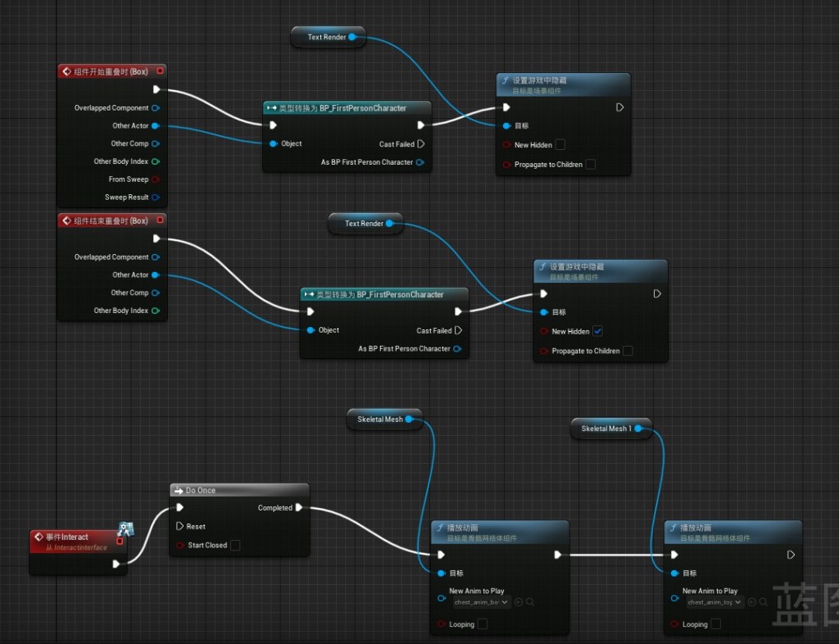Click use-selected-asset arrow on first play animation node
The height and width of the screenshot is (644, 839).
(519, 602)
